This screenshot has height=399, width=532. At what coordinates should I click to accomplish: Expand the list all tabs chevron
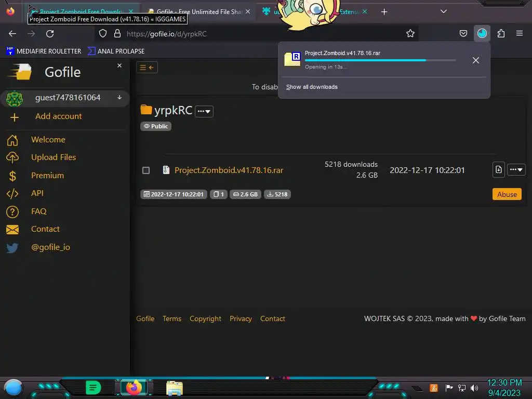point(444,11)
